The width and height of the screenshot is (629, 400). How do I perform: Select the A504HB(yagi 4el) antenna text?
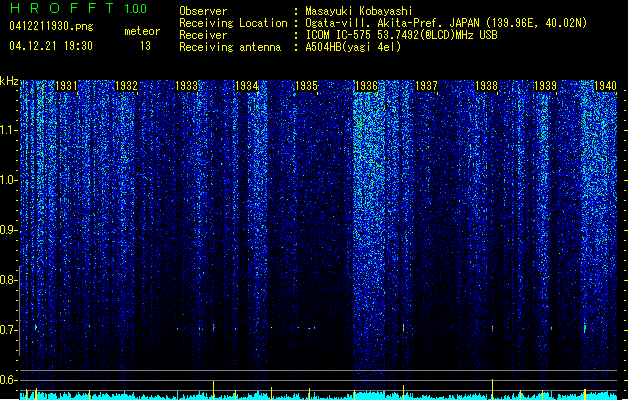(x=353, y=47)
